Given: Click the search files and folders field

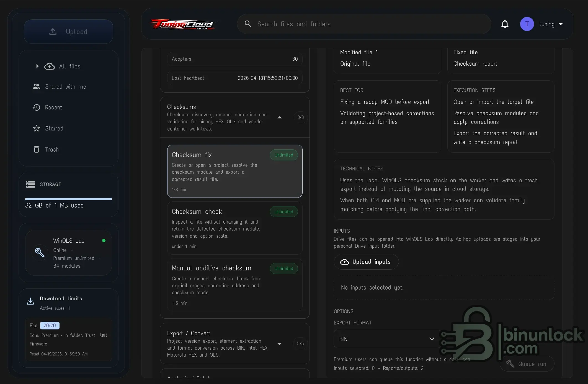Looking at the screenshot, I should click(x=360, y=24).
